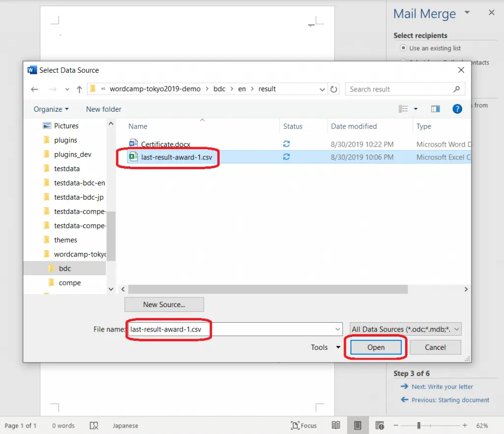The image size is (504, 434).
Task: Switch to Read Mode view icon
Action: pyautogui.click(x=336, y=425)
